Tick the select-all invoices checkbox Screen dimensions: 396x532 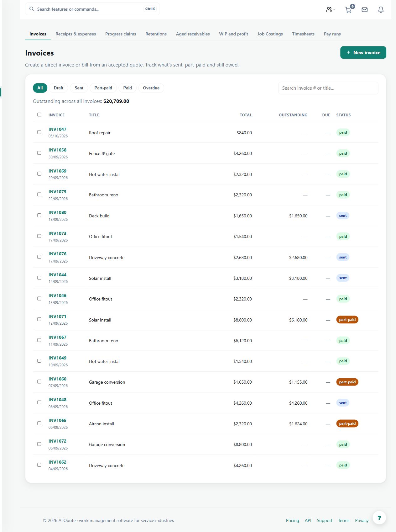[x=39, y=114]
